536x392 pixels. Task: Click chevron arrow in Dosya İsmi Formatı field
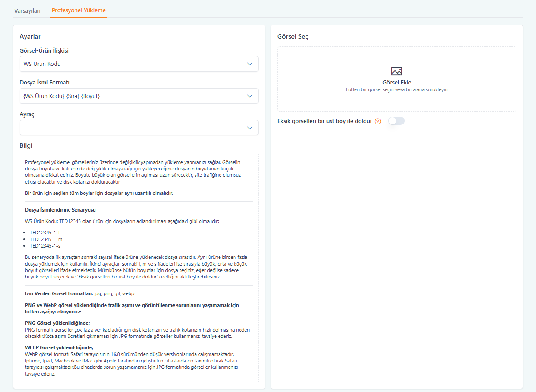click(x=250, y=96)
